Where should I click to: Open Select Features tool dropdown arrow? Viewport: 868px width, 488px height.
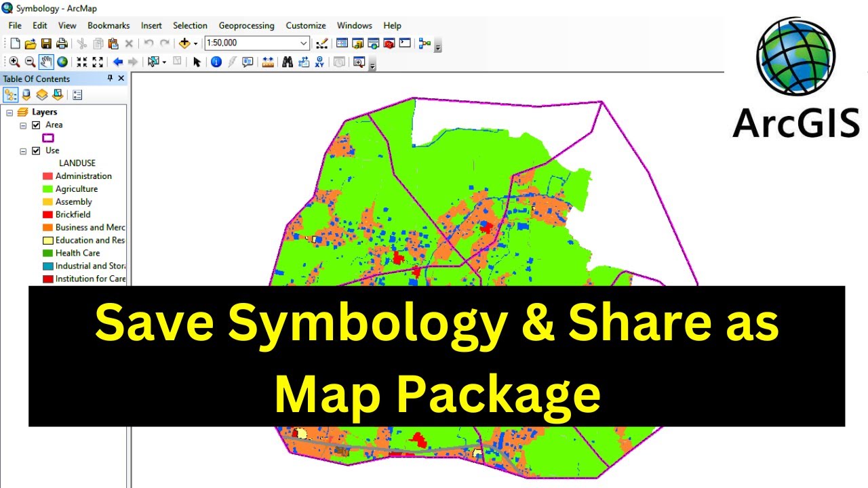[x=164, y=62]
